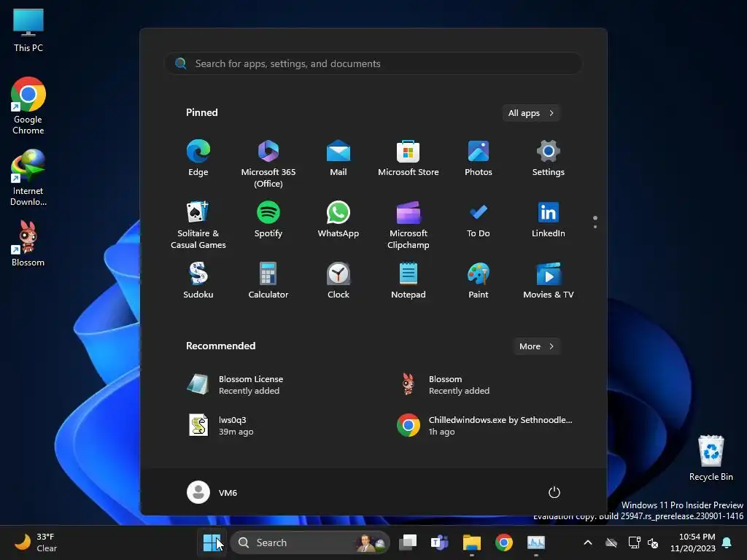The width and height of the screenshot is (747, 560).
Task: Open the network status tray icon
Action: click(634, 542)
